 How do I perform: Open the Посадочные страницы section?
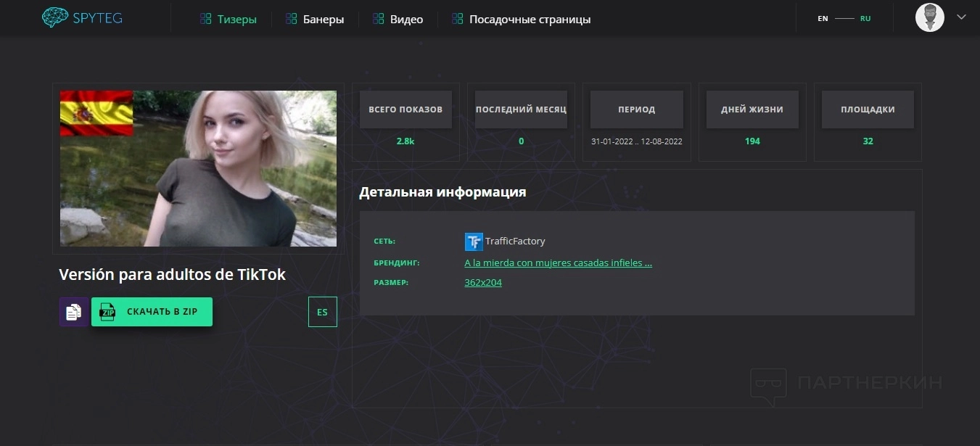pos(521,19)
